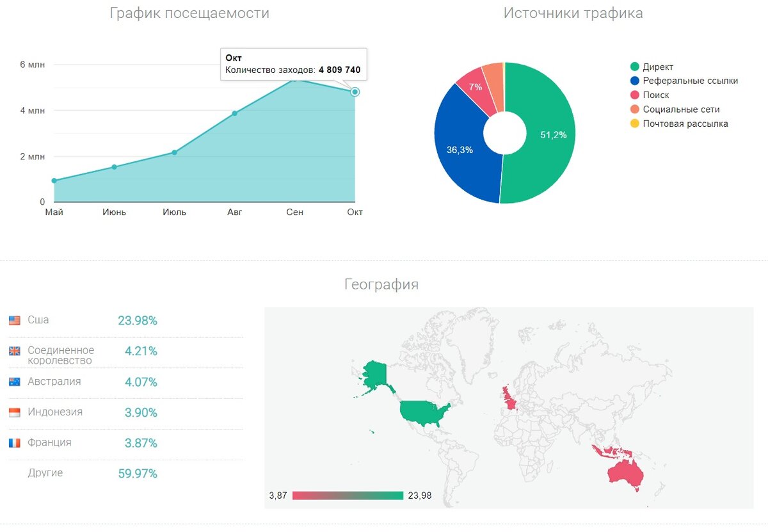Image resolution: width=768 pixels, height=532 pixels.
Task: Click the green Директ legend dot
Action: tap(634, 67)
